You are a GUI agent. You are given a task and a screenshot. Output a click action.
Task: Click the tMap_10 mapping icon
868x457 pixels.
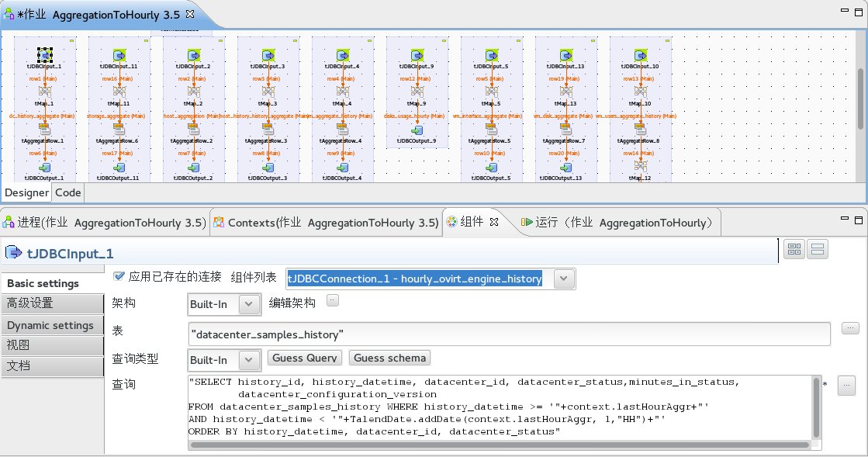[x=641, y=92]
